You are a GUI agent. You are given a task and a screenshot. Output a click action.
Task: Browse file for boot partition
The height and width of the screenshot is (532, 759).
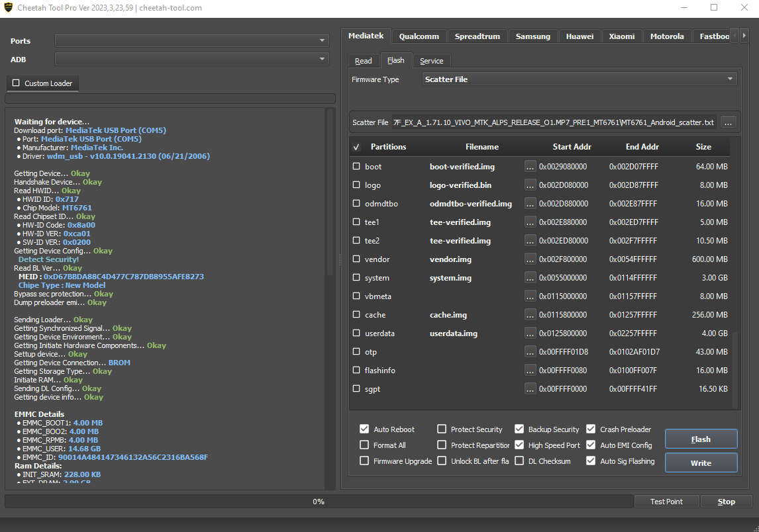(x=530, y=166)
